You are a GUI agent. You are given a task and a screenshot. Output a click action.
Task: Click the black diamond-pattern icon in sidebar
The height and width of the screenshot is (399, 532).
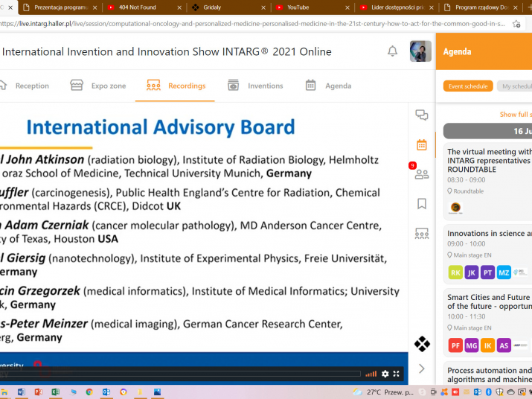click(422, 344)
